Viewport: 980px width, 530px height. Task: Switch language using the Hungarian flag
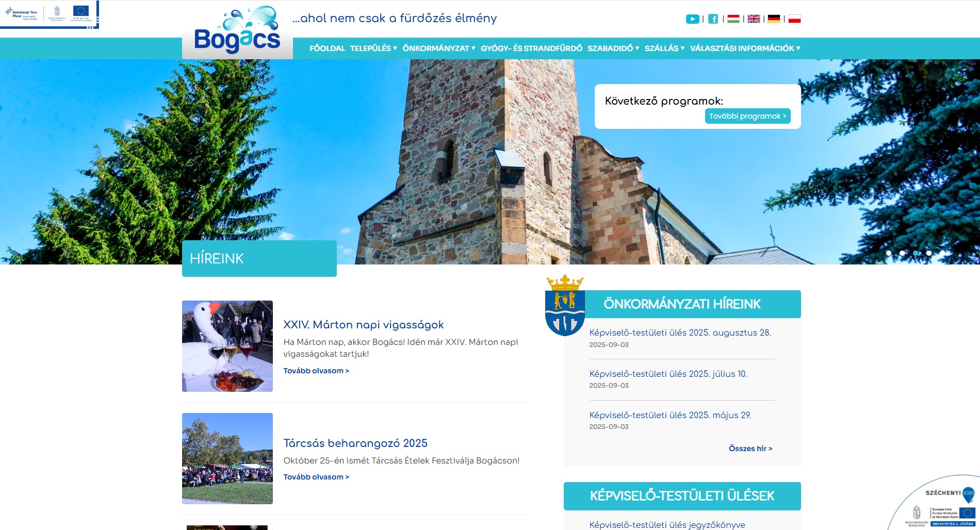click(734, 19)
